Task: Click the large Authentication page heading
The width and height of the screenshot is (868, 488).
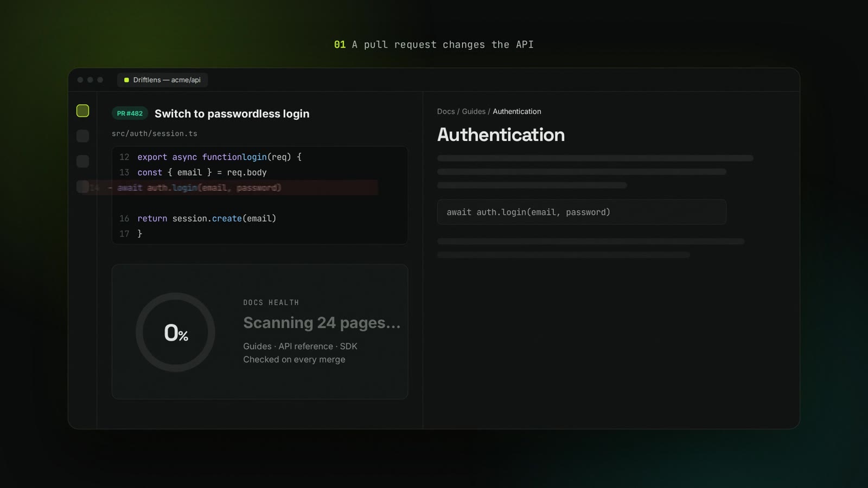Action: (501, 134)
